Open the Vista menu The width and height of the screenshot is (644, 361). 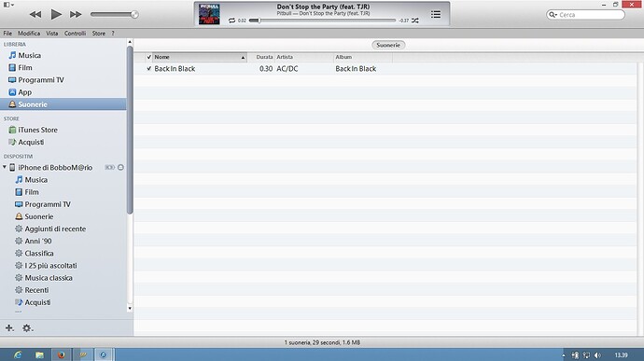click(51, 34)
